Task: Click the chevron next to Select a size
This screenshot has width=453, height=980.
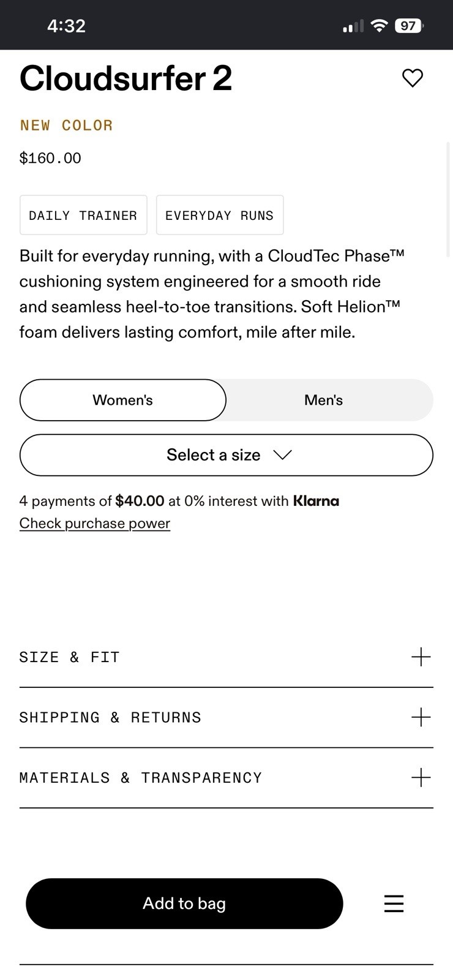Action: click(x=283, y=455)
